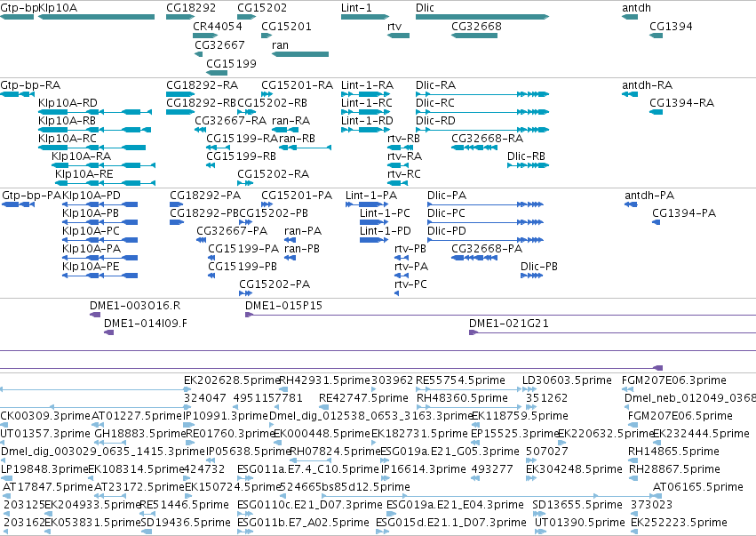The height and width of the screenshot is (536, 756).
Task: Open the DME1-015P15 BAC label
Action: coord(283,306)
